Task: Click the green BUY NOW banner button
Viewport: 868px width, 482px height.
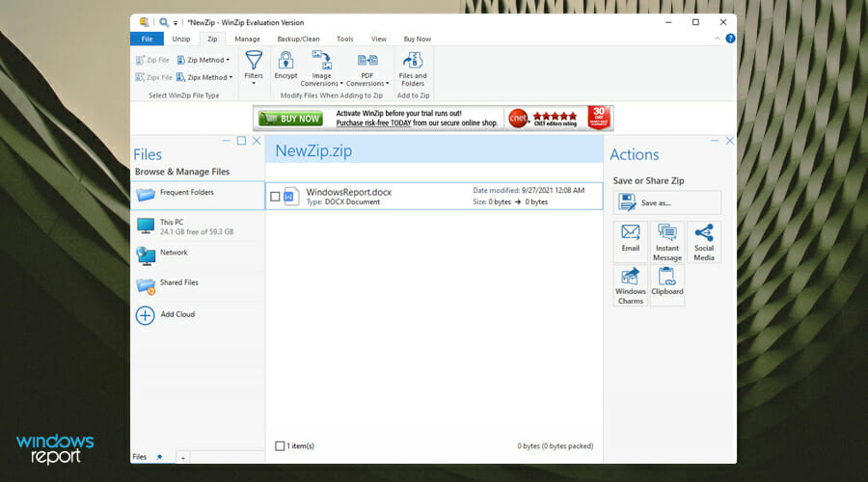Action: (x=289, y=119)
